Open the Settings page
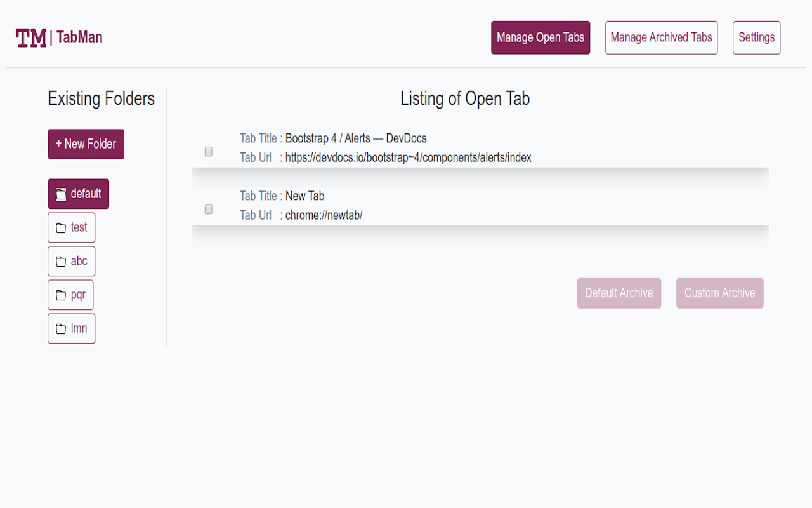Image resolution: width=812 pixels, height=508 pixels. point(756,37)
